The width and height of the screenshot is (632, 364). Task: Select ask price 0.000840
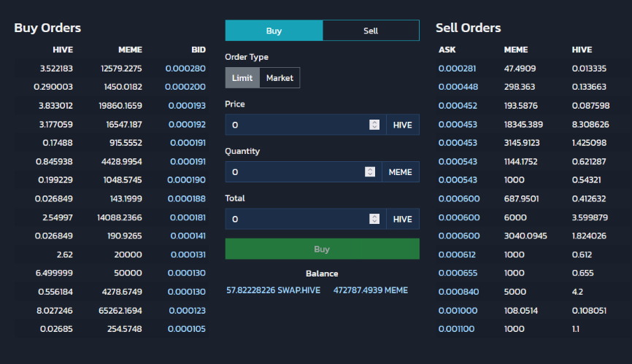pos(459,292)
